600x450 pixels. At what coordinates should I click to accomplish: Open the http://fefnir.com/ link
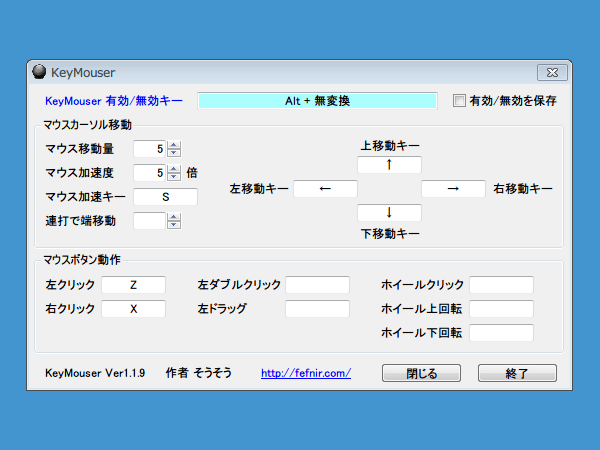[x=306, y=373]
